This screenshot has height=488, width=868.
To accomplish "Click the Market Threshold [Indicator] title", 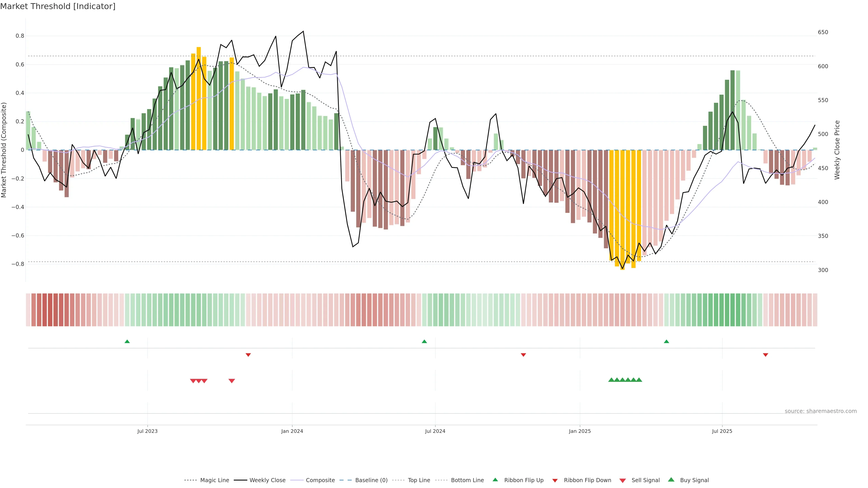I will pyautogui.click(x=58, y=6).
